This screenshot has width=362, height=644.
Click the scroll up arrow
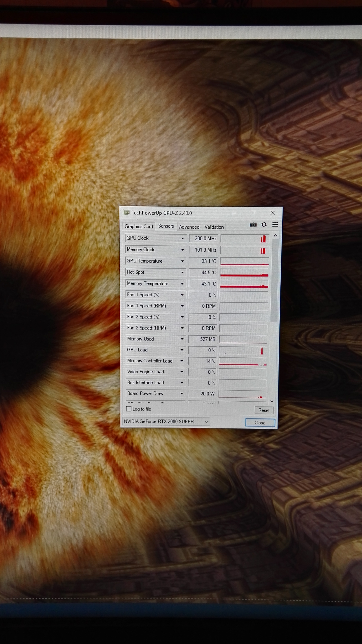pyautogui.click(x=275, y=235)
